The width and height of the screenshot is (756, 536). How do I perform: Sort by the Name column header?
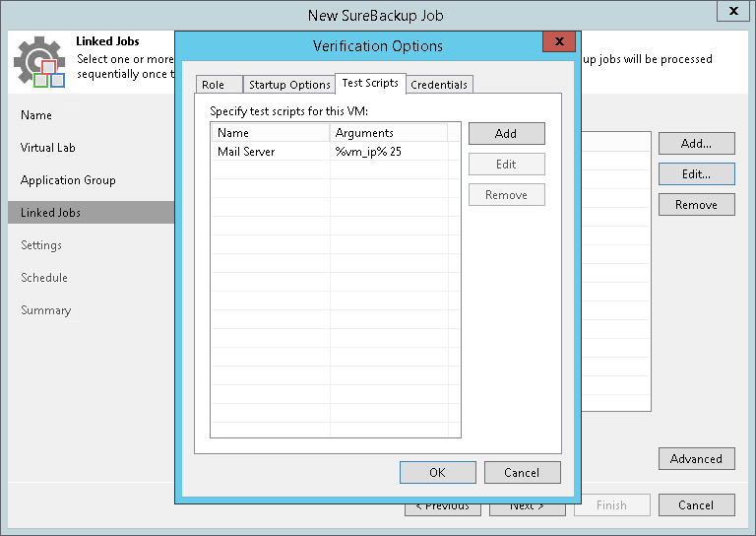[271, 133]
